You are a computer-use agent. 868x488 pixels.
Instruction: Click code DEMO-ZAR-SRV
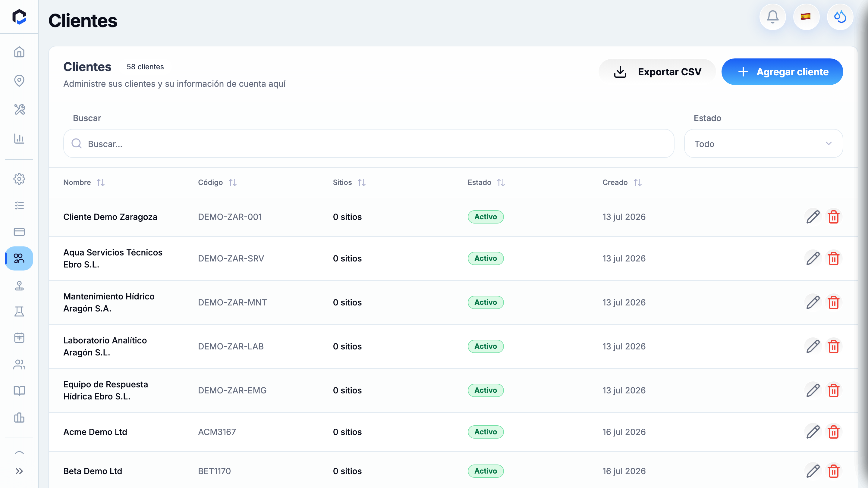(231, 258)
